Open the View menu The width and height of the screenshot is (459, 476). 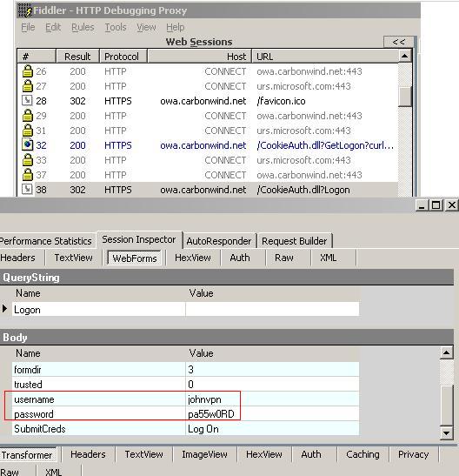click(146, 27)
